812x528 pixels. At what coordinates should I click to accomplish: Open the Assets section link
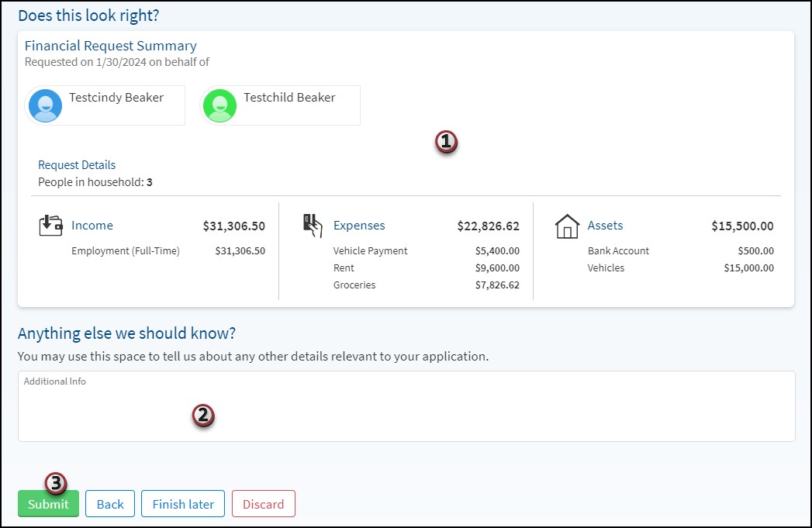coord(605,226)
